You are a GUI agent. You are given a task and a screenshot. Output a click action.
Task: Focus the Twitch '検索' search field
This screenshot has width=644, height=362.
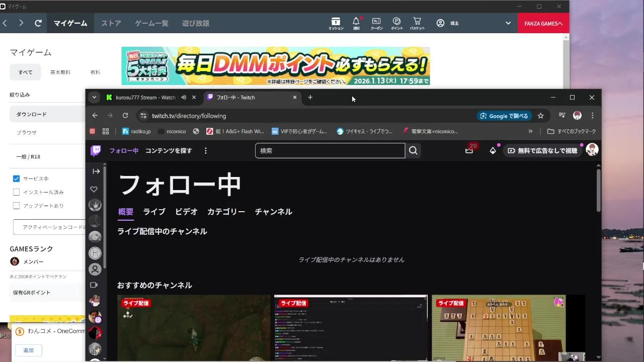(330, 150)
